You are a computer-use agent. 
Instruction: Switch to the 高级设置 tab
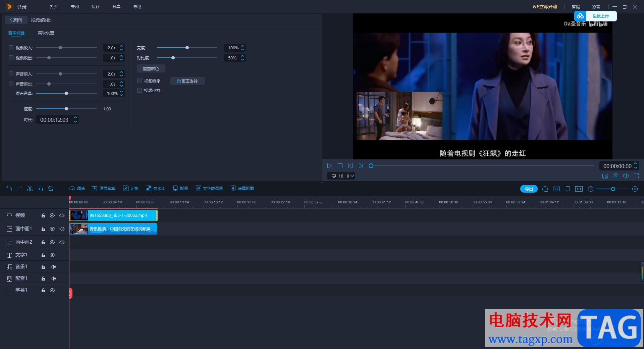46,33
